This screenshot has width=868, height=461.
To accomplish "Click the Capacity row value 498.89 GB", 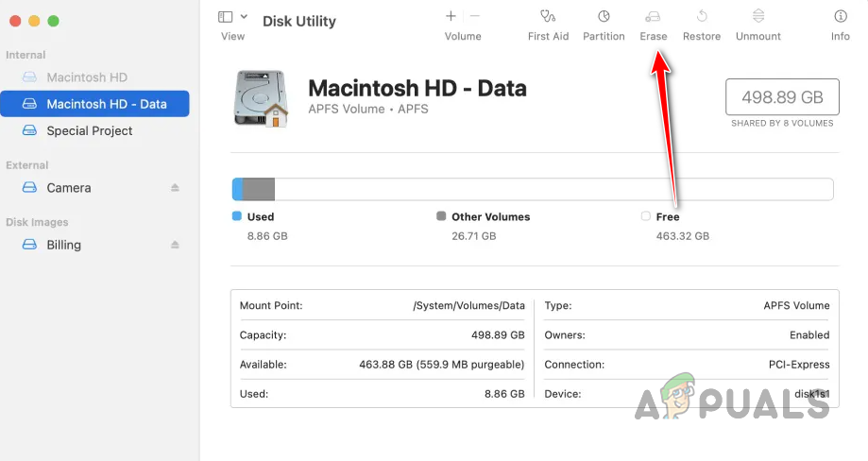I will click(x=498, y=334).
